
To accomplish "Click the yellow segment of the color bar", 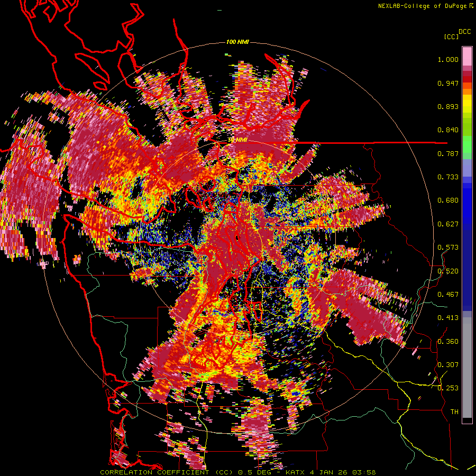I will tap(467, 104).
